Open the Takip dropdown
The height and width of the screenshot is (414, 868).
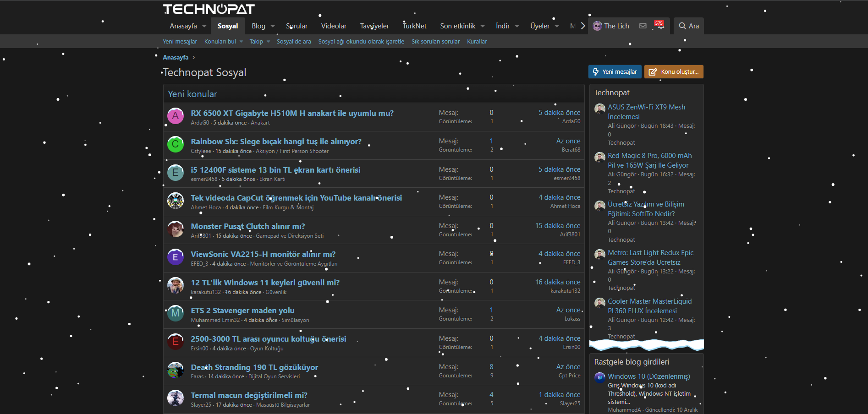tap(260, 42)
